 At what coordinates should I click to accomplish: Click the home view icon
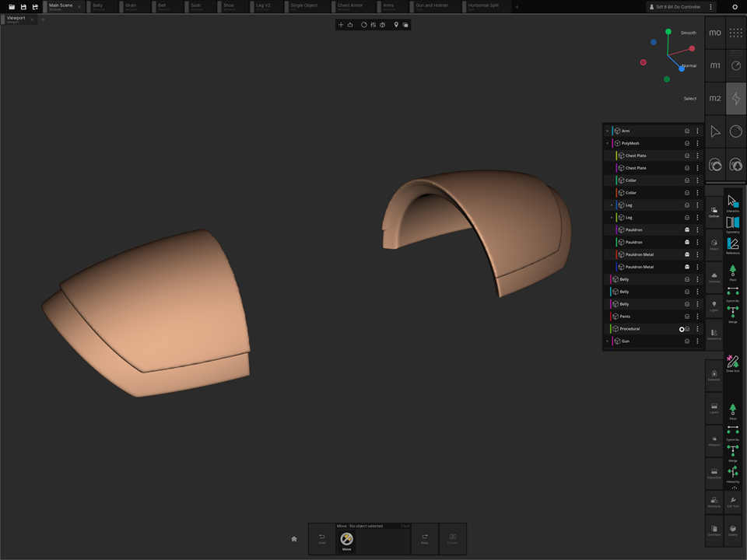[294, 538]
